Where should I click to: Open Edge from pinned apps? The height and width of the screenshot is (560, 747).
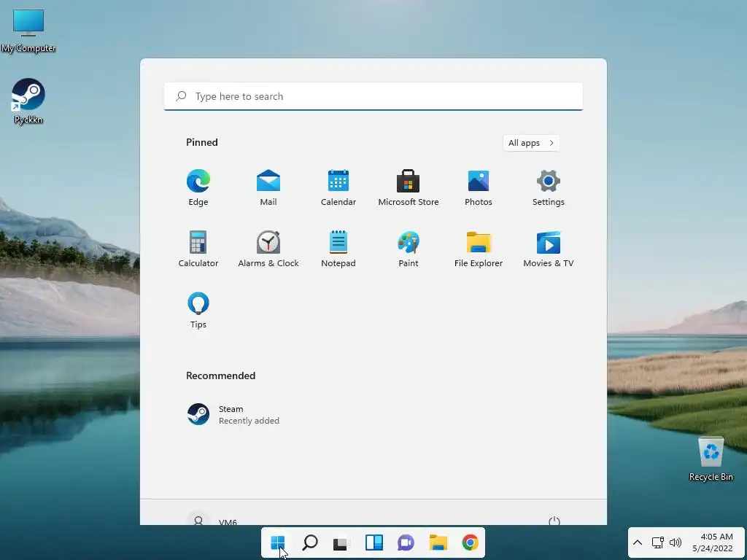[x=198, y=187]
